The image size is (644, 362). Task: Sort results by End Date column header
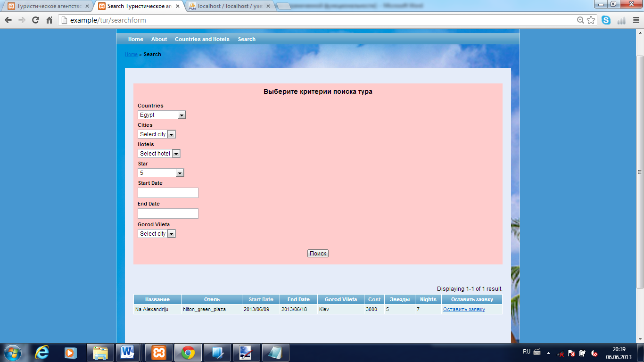coord(299,299)
